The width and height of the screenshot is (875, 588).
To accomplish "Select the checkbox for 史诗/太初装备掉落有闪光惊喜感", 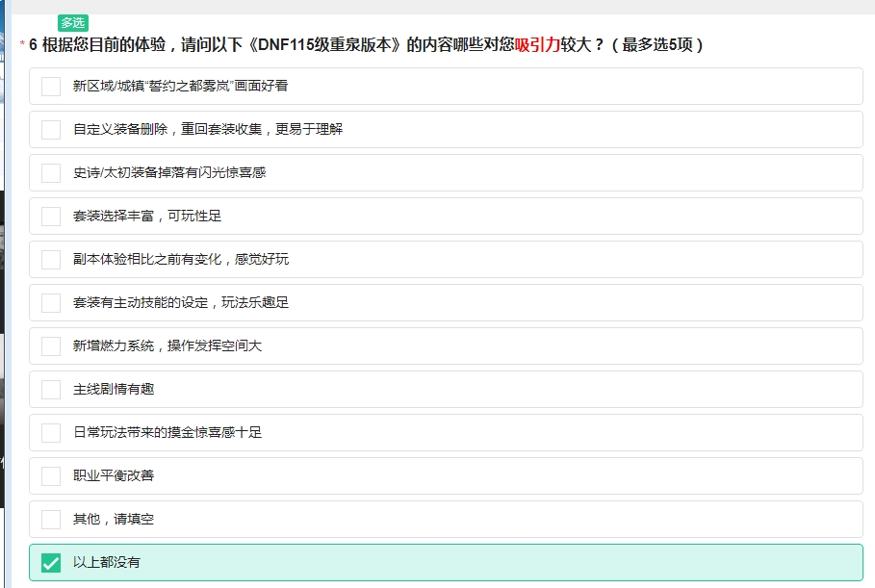I will click(x=51, y=173).
